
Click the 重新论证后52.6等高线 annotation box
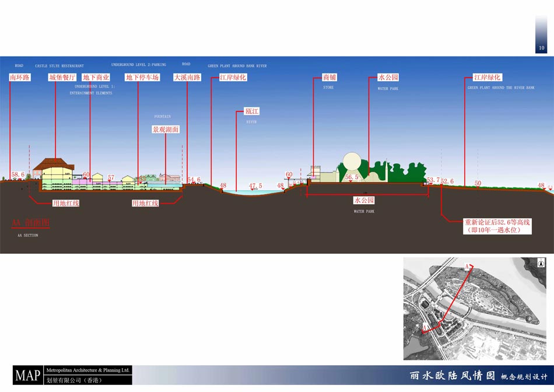pyautogui.click(x=497, y=226)
